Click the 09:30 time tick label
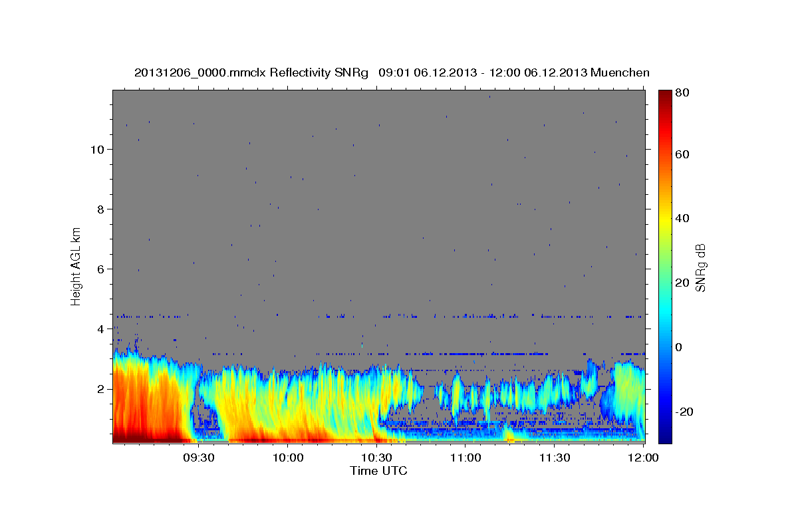 click(199, 458)
